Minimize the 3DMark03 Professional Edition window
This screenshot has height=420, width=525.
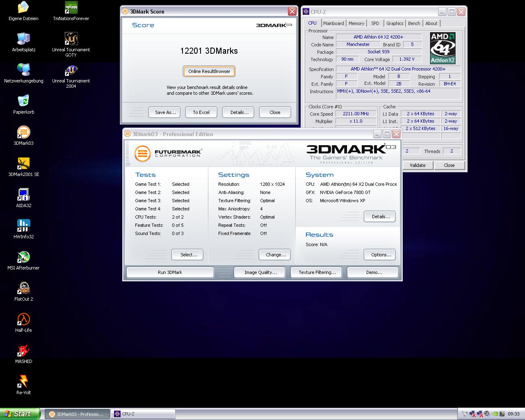point(377,134)
